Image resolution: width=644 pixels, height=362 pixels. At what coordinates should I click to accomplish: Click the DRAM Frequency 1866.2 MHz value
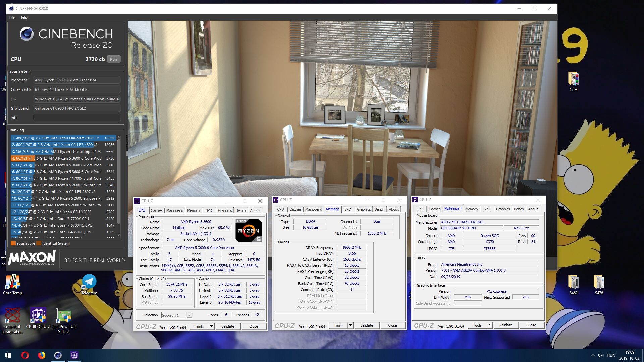[x=352, y=247]
